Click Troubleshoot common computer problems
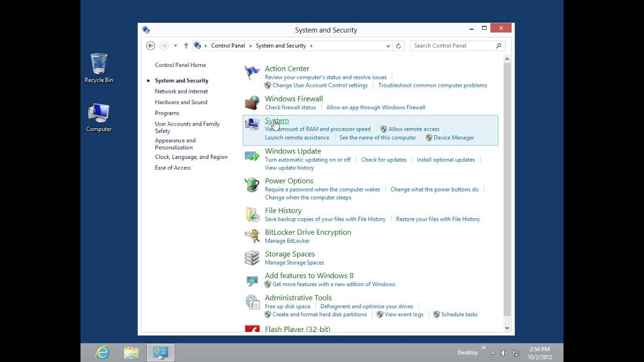The height and width of the screenshot is (362, 644). (433, 85)
